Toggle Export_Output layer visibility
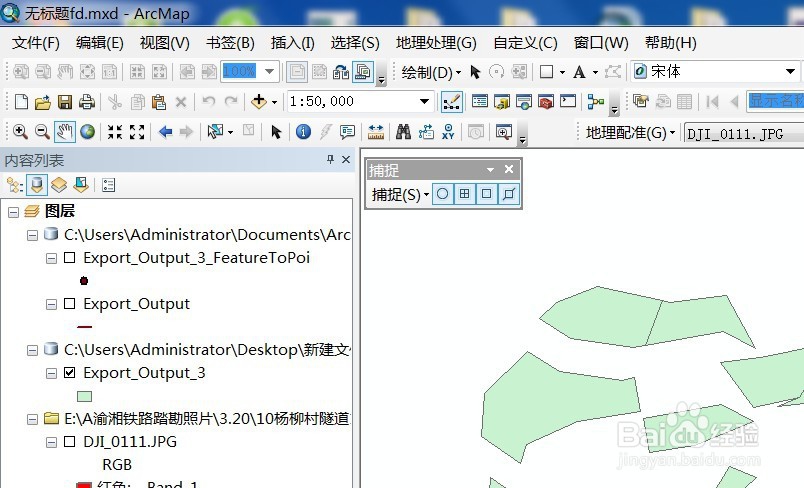This screenshot has width=804, height=488. 69,303
